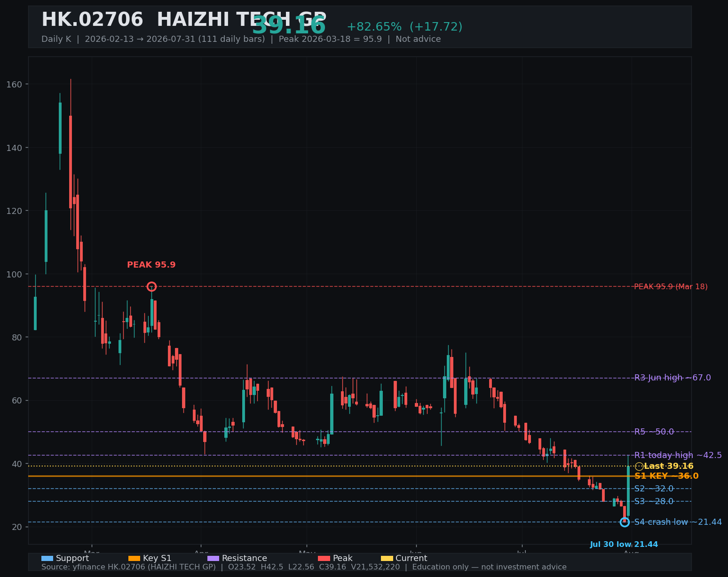Click the 'PEAK 95.9 (Mar 18)' line label
Screen dimensions: 728x577
tap(671, 287)
